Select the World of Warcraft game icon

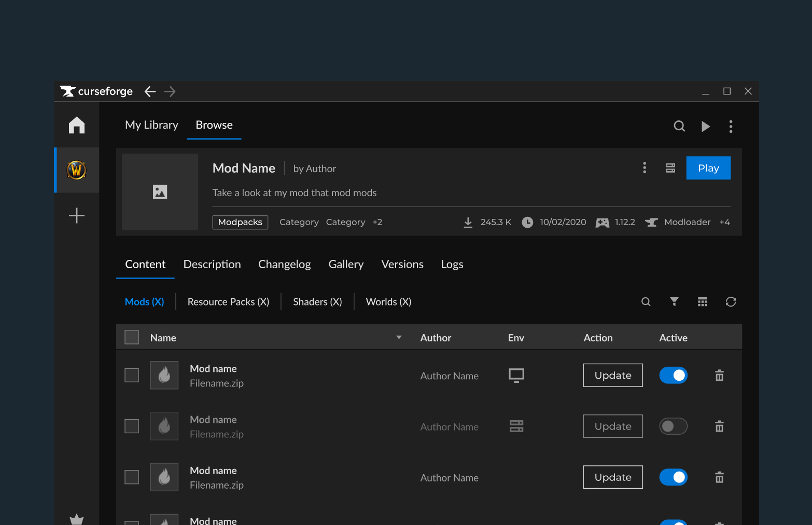coord(77,170)
